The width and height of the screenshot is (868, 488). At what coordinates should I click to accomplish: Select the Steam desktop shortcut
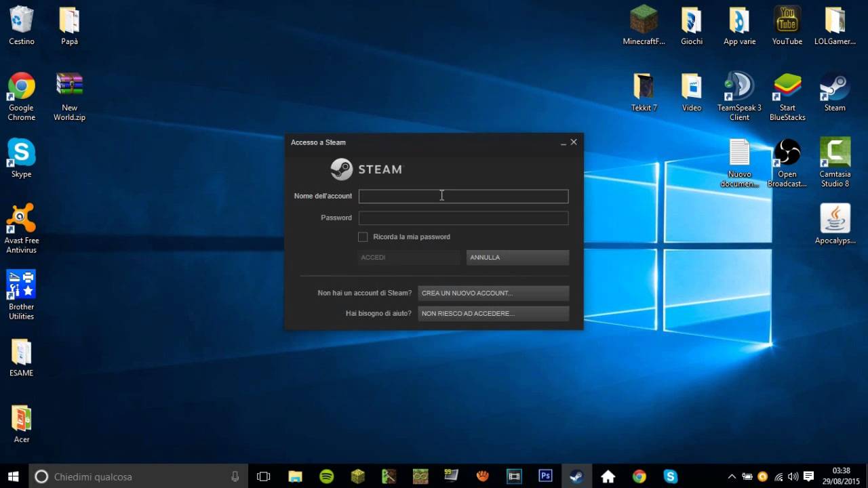click(x=835, y=92)
